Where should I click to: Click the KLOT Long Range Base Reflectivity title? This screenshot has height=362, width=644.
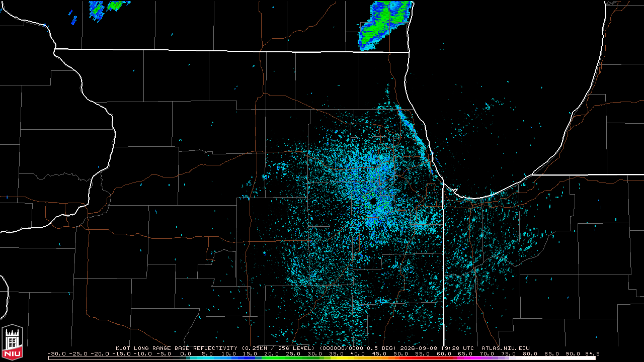click(178, 348)
